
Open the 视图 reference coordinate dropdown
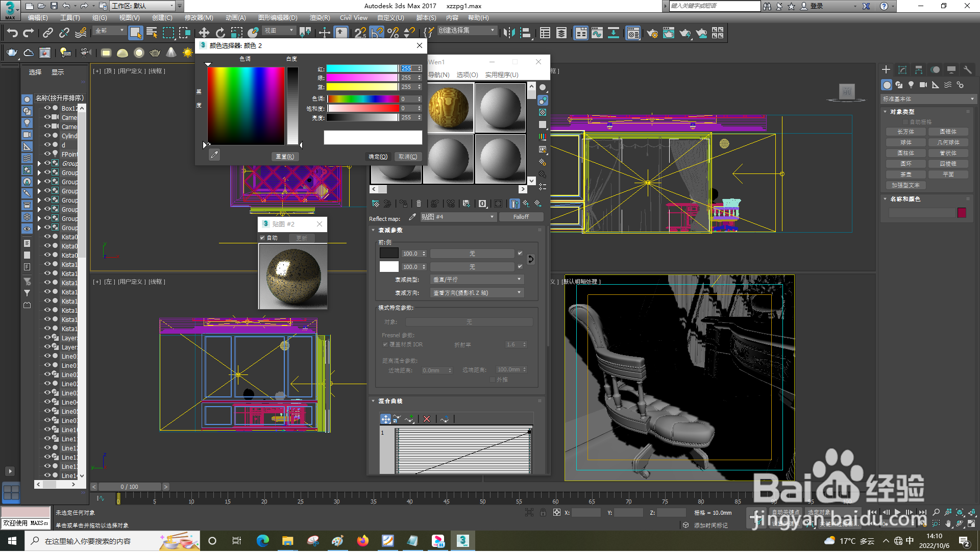[x=279, y=31]
